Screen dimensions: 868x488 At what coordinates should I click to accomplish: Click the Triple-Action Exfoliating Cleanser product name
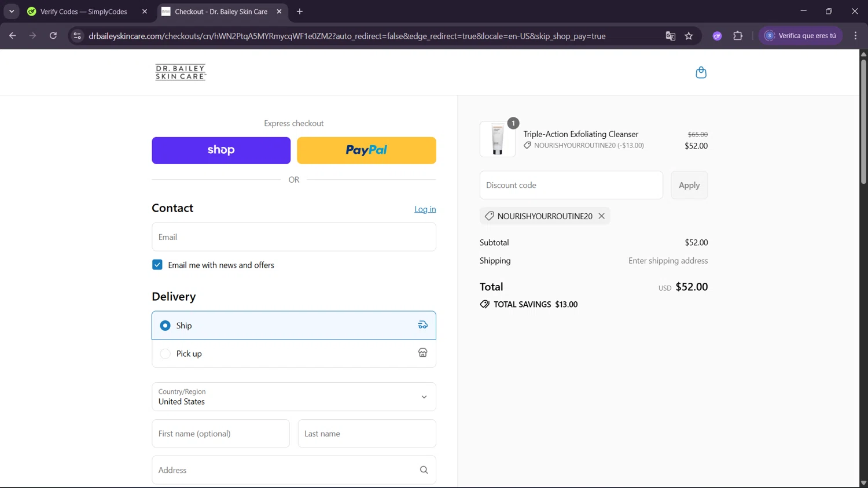(x=581, y=134)
